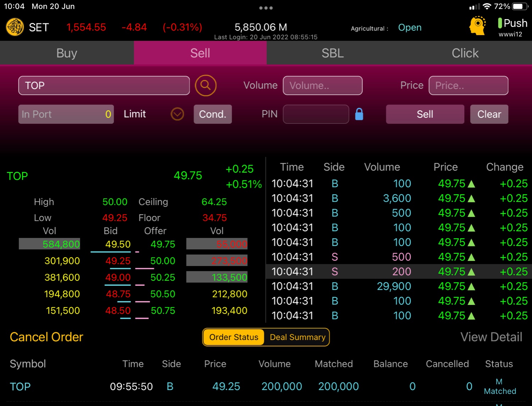532x406 pixels.
Task: Pick offer price 50.00 from order book
Action: [x=163, y=261]
